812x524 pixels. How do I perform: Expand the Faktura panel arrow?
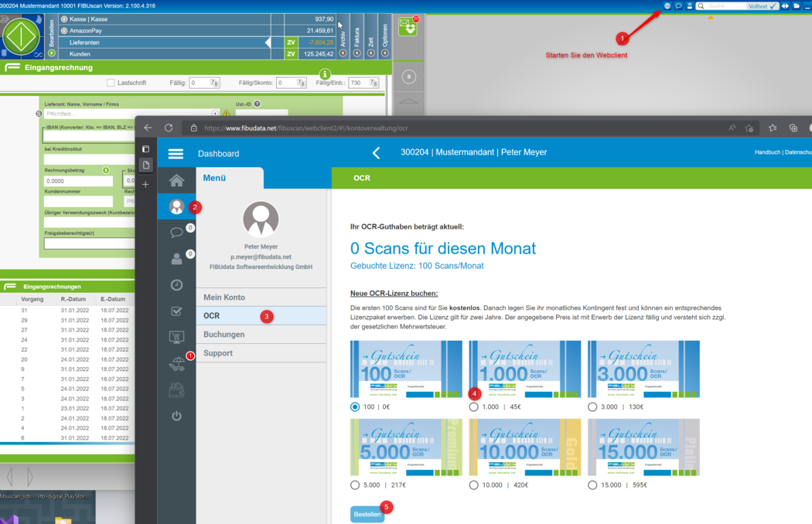coord(357,53)
